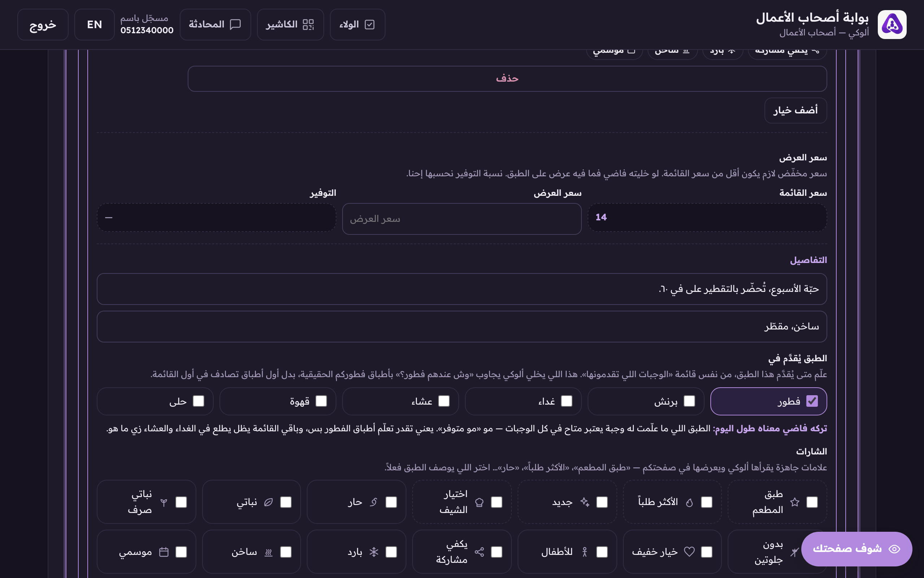The image size is (924, 578).
Task: Check the حلى meal checkbox
Action: 199,401
